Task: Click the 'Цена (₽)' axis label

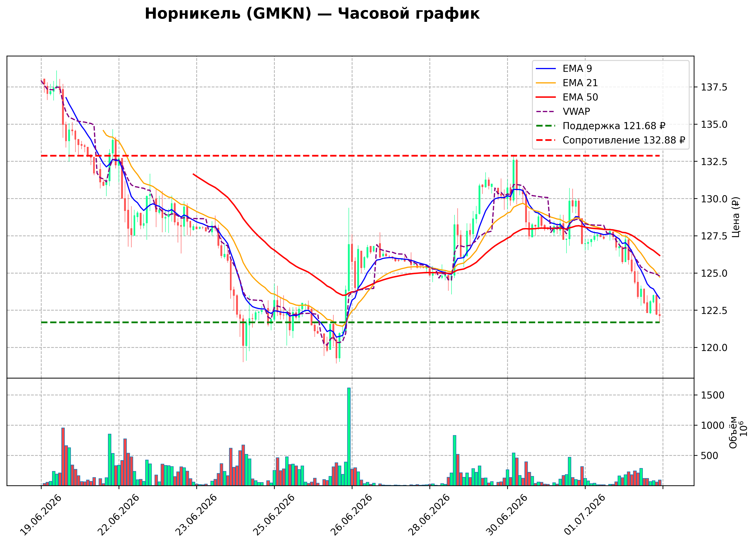Action: click(x=736, y=217)
